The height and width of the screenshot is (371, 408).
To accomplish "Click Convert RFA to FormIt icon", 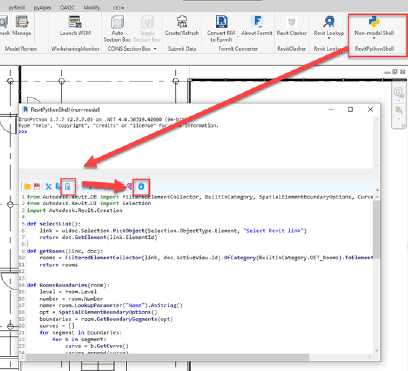I will point(221,22).
